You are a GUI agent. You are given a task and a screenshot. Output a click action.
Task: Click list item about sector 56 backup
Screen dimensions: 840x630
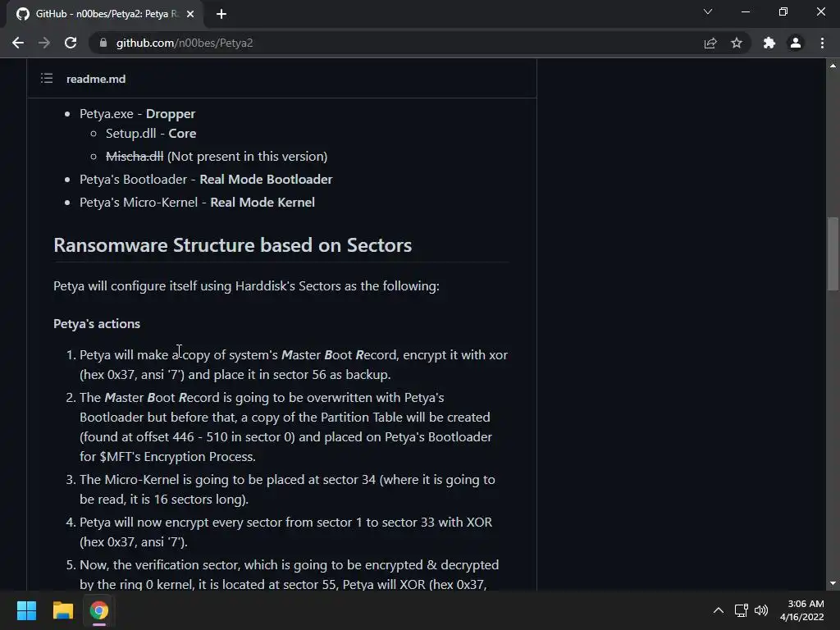tap(294, 365)
